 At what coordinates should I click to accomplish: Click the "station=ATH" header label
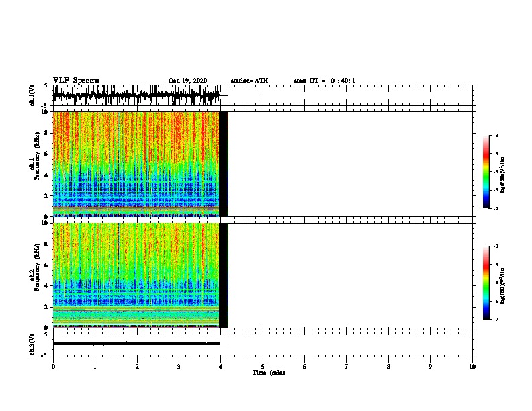pos(249,81)
